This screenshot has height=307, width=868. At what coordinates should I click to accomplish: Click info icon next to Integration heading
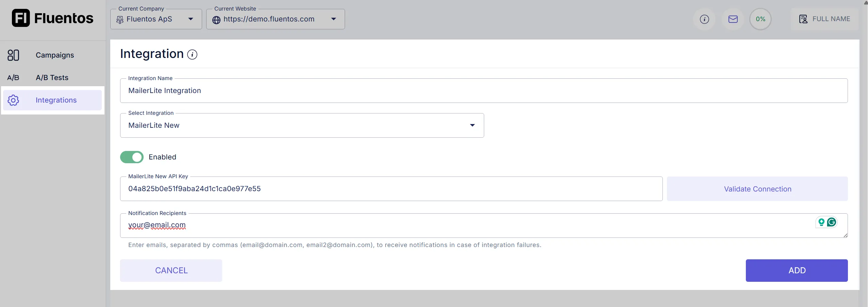click(192, 55)
